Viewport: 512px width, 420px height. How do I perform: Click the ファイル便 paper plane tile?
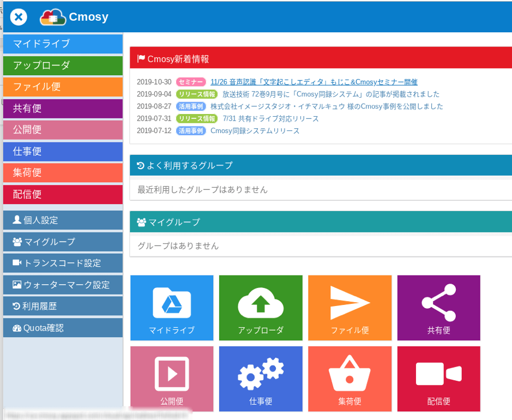click(350, 308)
